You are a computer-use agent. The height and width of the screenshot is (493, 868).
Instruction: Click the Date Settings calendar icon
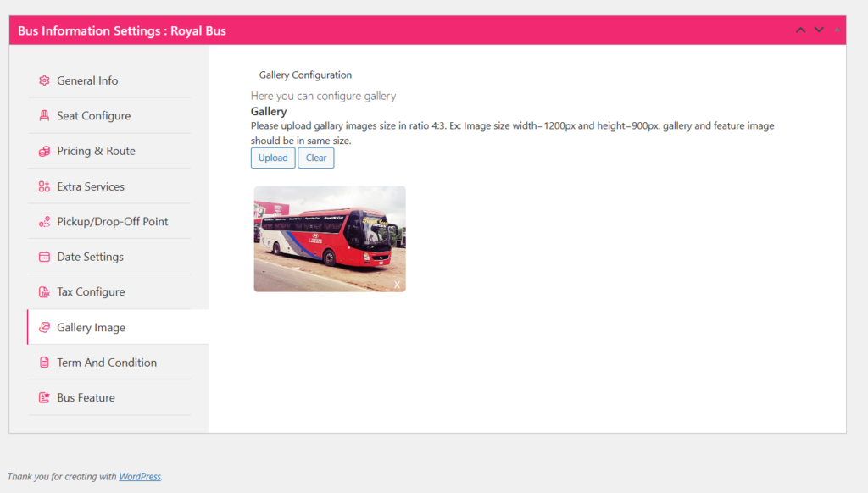click(x=44, y=257)
